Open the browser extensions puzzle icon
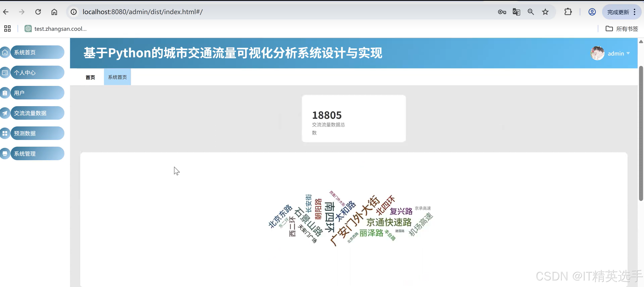Image resolution: width=644 pixels, height=287 pixels. click(x=568, y=12)
